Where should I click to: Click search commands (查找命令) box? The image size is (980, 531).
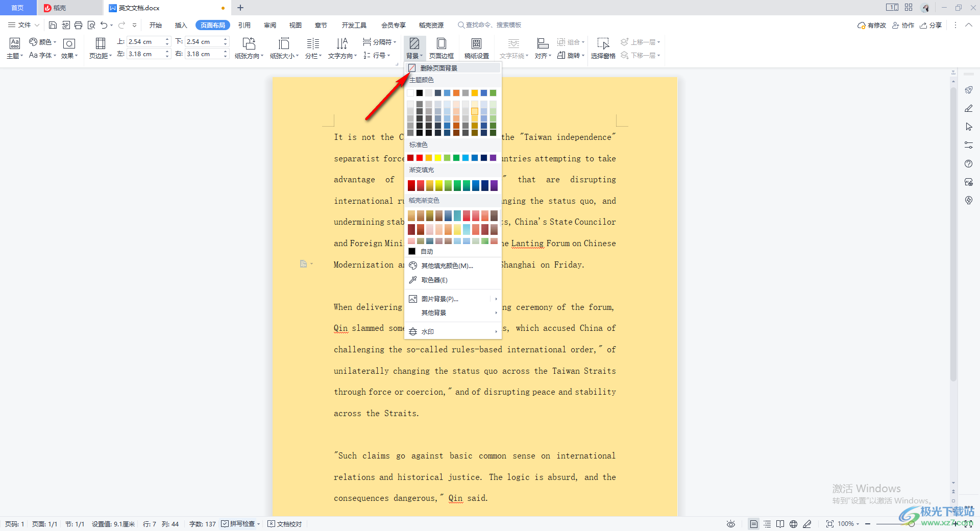click(x=489, y=25)
